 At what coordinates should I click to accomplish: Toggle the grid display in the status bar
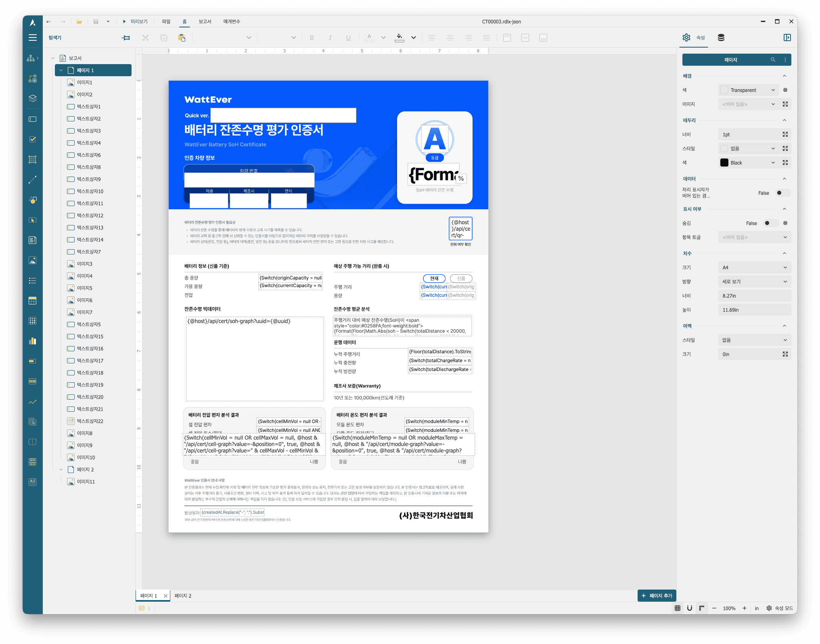click(x=678, y=608)
